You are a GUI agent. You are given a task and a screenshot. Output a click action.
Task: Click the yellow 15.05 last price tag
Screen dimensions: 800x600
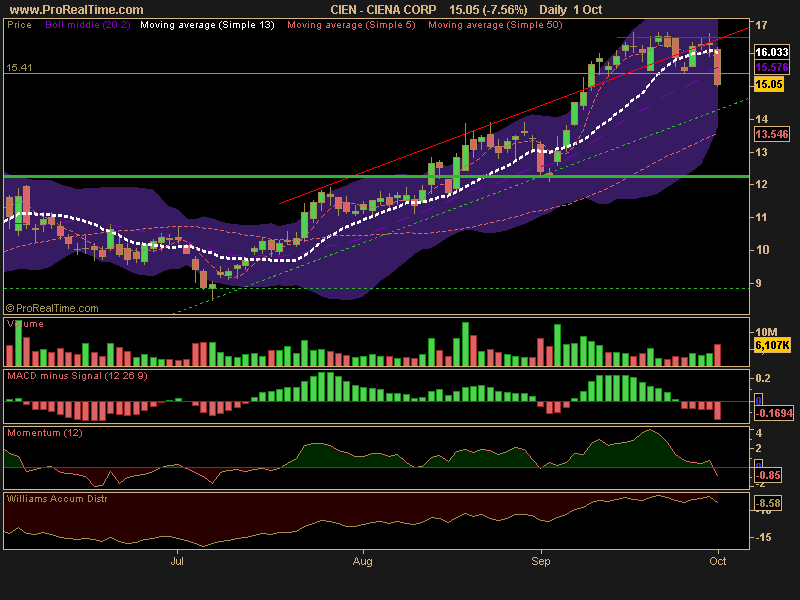pyautogui.click(x=768, y=84)
